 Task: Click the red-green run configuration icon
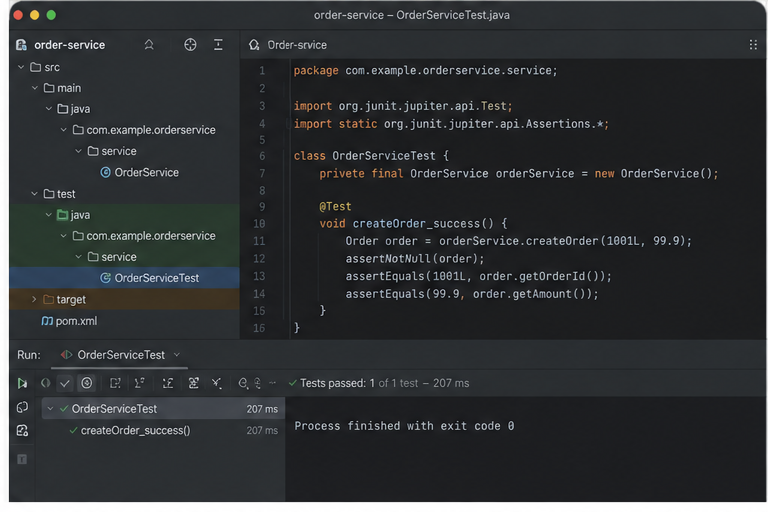[66, 355]
